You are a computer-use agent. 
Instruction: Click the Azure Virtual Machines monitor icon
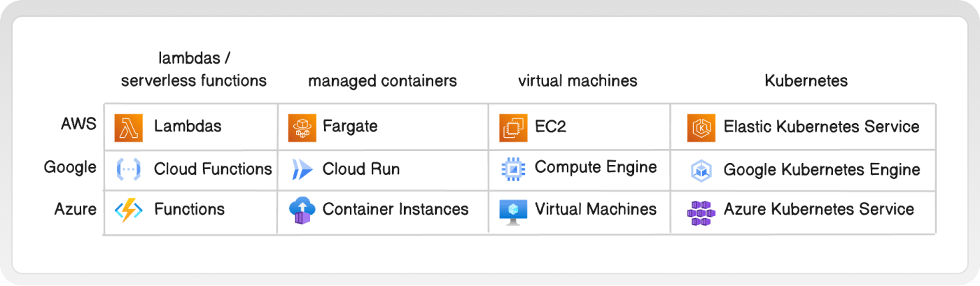(x=513, y=211)
